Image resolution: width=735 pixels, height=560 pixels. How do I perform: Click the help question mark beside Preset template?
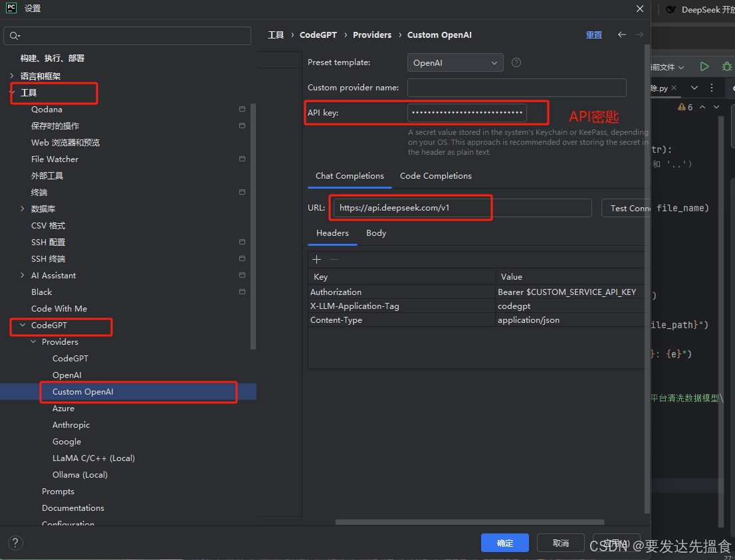pyautogui.click(x=516, y=62)
